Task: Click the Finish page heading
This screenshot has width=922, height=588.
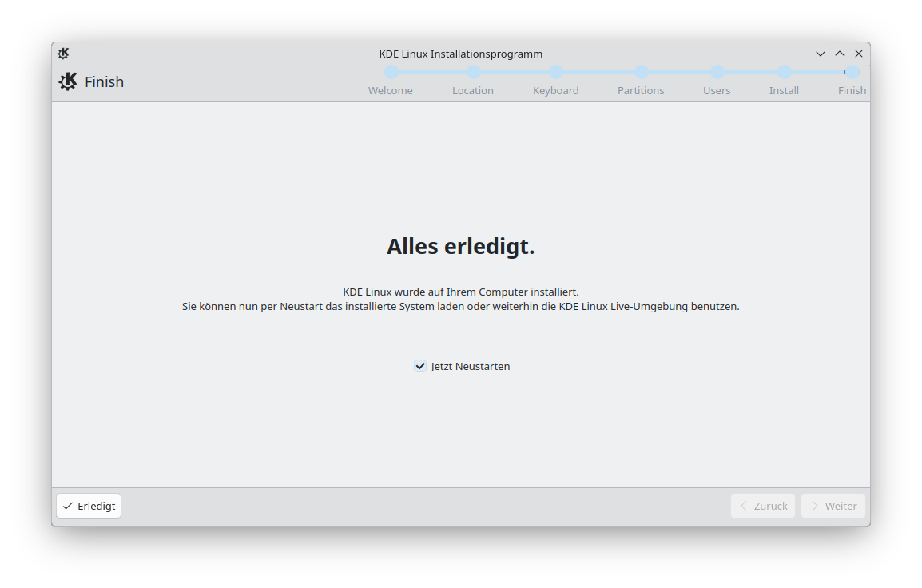Action: pos(104,81)
